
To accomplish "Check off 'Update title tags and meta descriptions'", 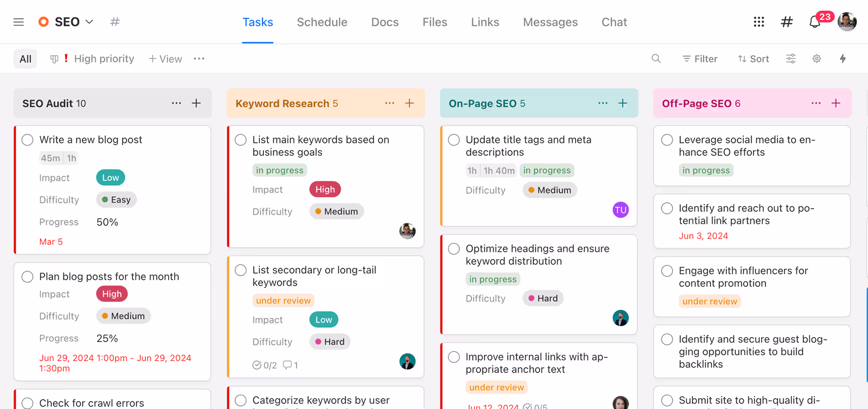I will 454,140.
